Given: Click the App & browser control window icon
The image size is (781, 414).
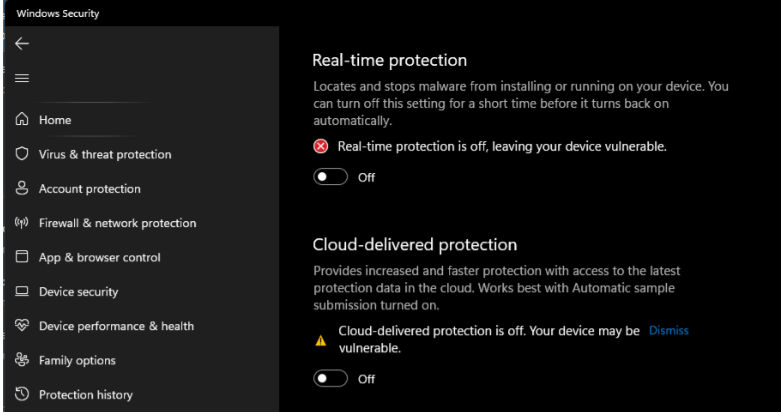Looking at the screenshot, I should coord(22,257).
